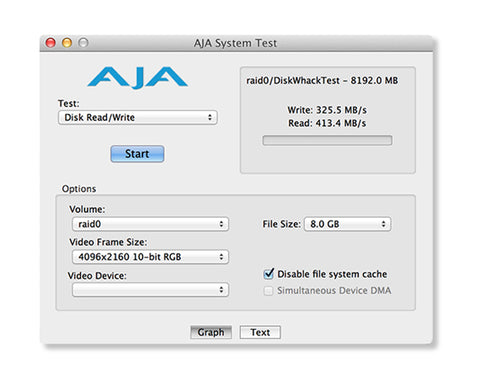The width and height of the screenshot is (480, 387).
Task: Click the disabled zoom window button
Action: [83, 43]
